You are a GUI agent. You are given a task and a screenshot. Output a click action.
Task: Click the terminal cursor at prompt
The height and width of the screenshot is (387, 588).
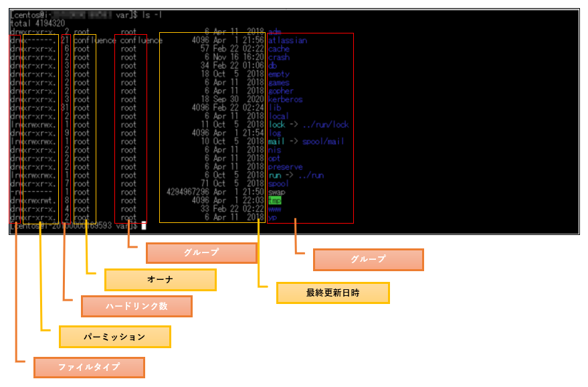(x=143, y=226)
